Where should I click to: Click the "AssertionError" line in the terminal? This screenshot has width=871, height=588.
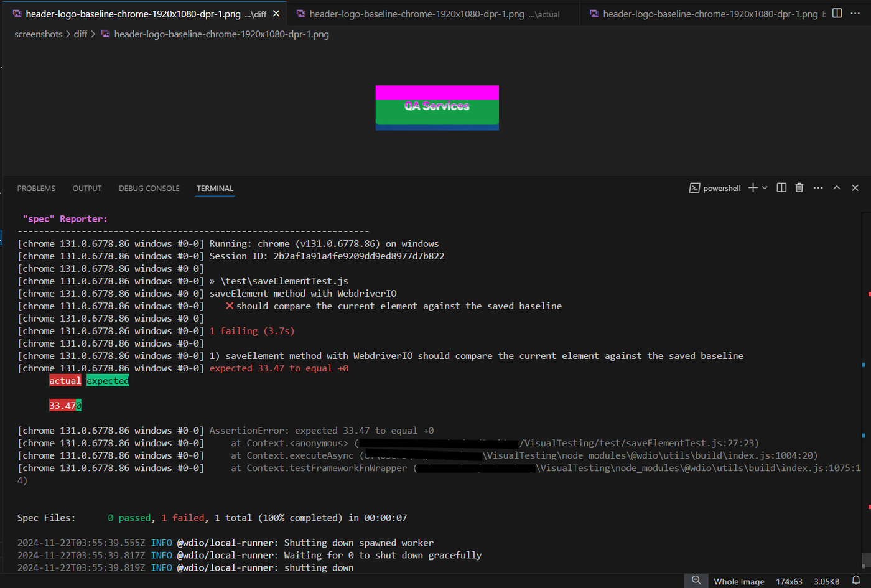click(322, 431)
